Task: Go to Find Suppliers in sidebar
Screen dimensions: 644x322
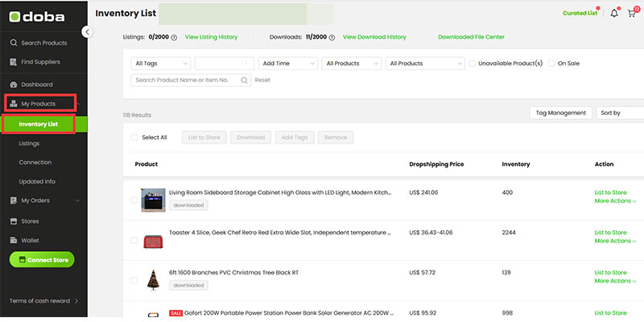Action: tap(40, 62)
